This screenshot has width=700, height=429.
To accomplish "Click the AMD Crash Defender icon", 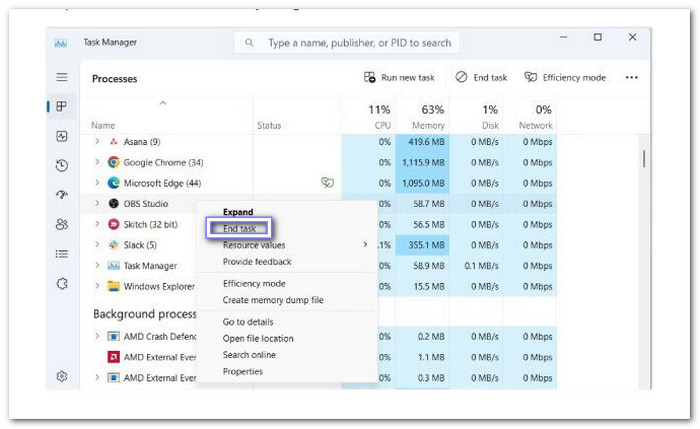I will tap(114, 336).
